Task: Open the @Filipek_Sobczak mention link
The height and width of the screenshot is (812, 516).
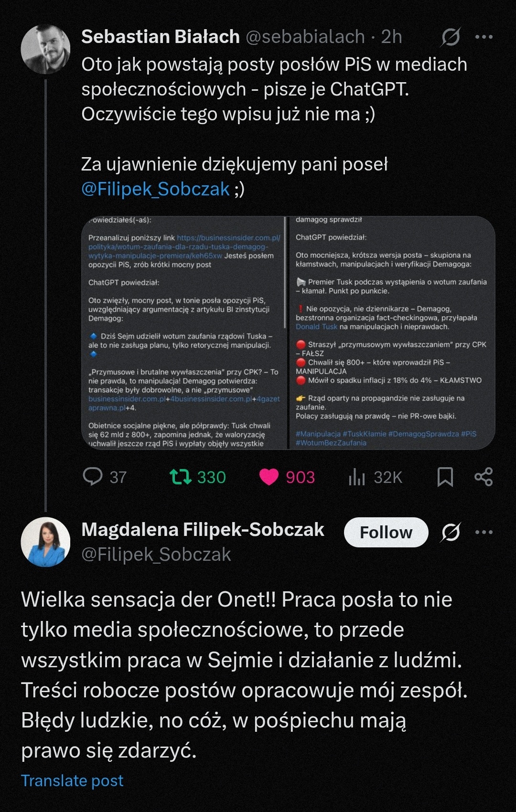Action: (x=155, y=189)
